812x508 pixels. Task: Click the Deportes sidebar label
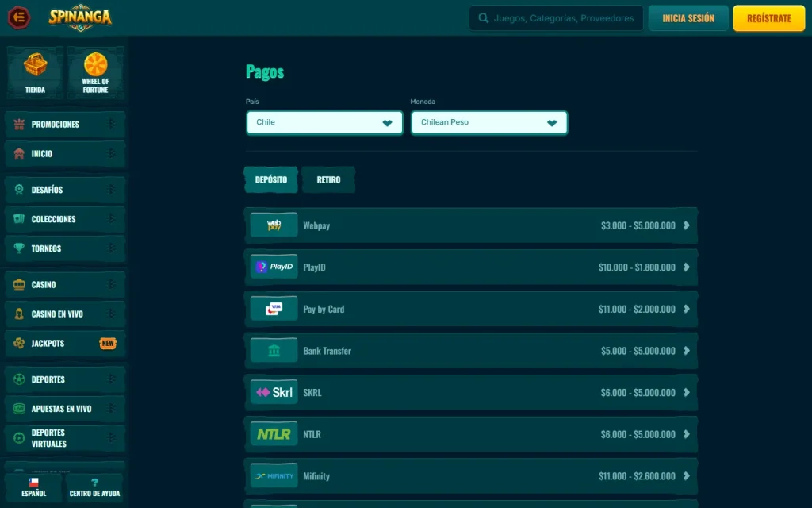click(48, 379)
